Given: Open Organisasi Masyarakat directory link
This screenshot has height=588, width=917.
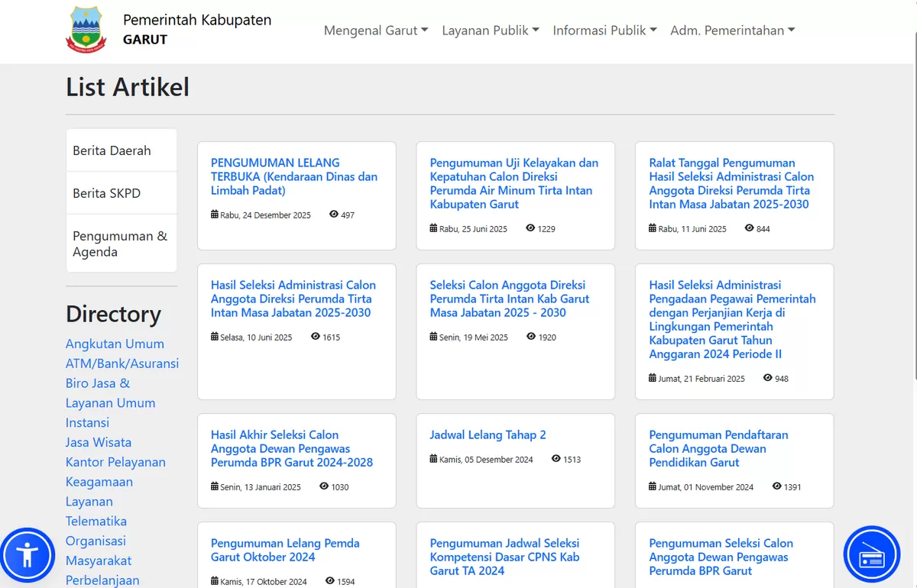Looking at the screenshot, I should [x=99, y=551].
